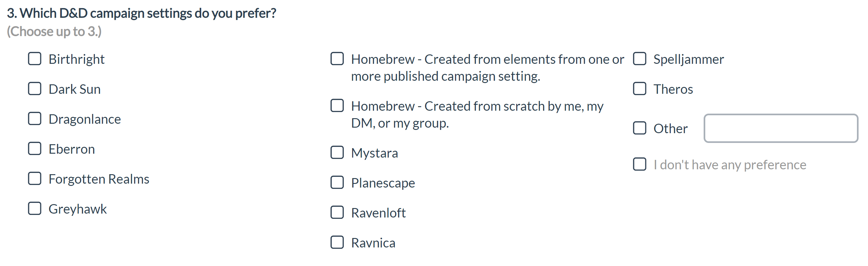Click the Ravenloft label text
Viewport: 868px width, 266px height.
click(378, 213)
